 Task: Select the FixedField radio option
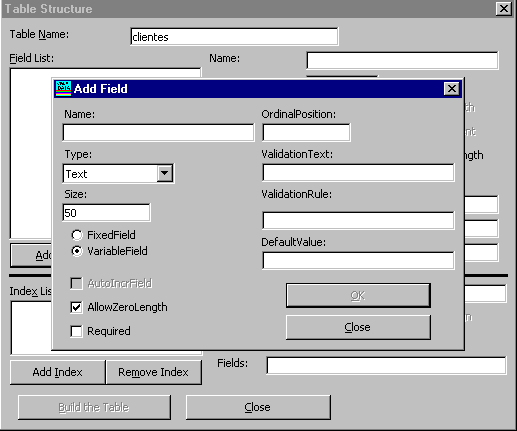[x=77, y=235]
